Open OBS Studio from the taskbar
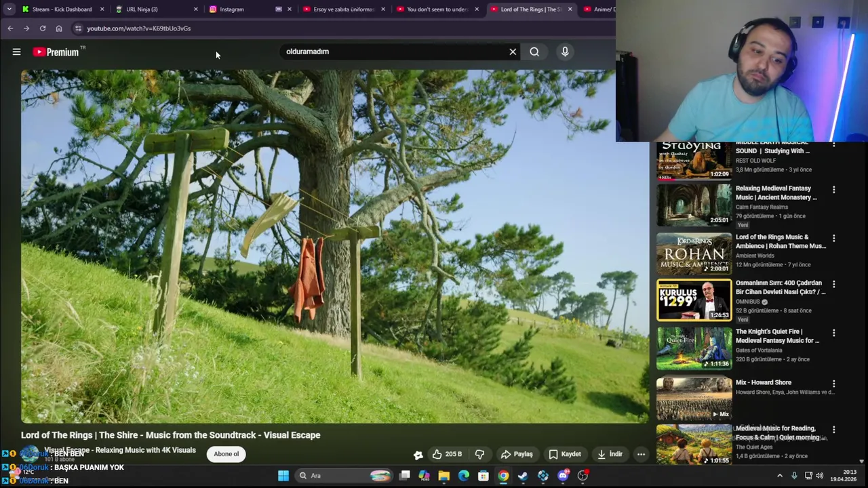The width and height of the screenshot is (868, 488). click(583, 476)
